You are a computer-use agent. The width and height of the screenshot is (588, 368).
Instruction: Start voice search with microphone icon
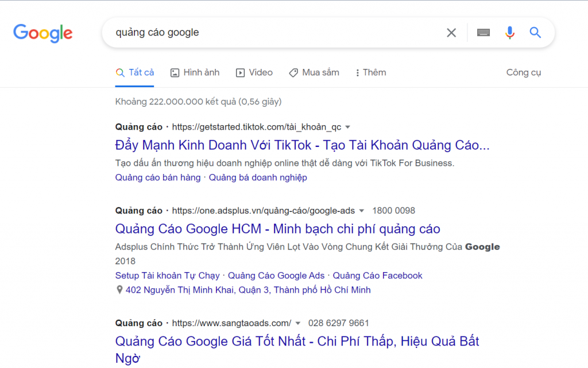pyautogui.click(x=510, y=33)
